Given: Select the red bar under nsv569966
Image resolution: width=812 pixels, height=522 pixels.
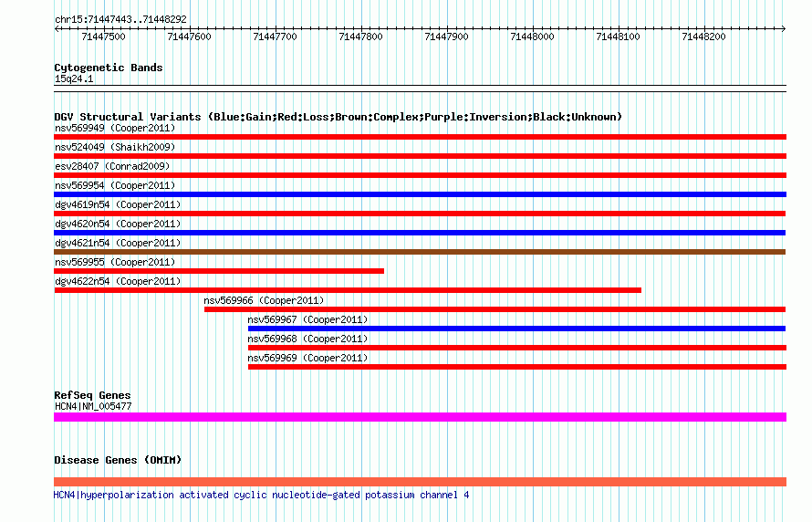Looking at the screenshot, I should pyautogui.click(x=495, y=309).
